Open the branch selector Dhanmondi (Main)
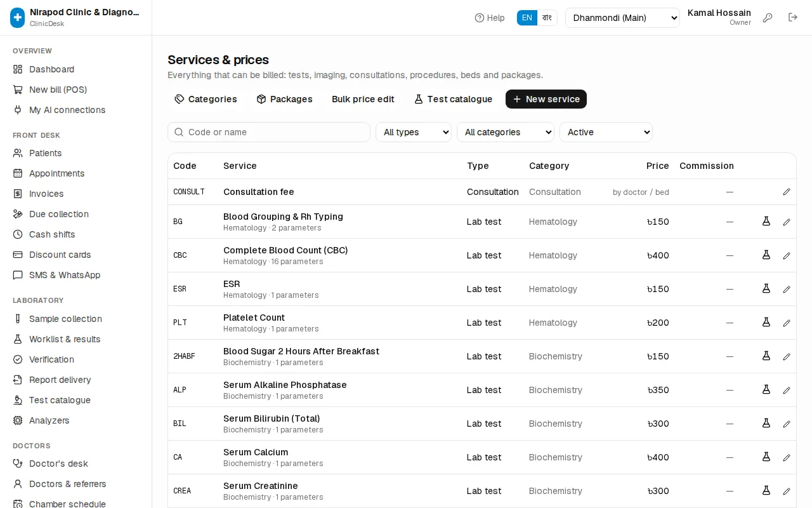Image resolution: width=812 pixels, height=508 pixels. pos(622,18)
